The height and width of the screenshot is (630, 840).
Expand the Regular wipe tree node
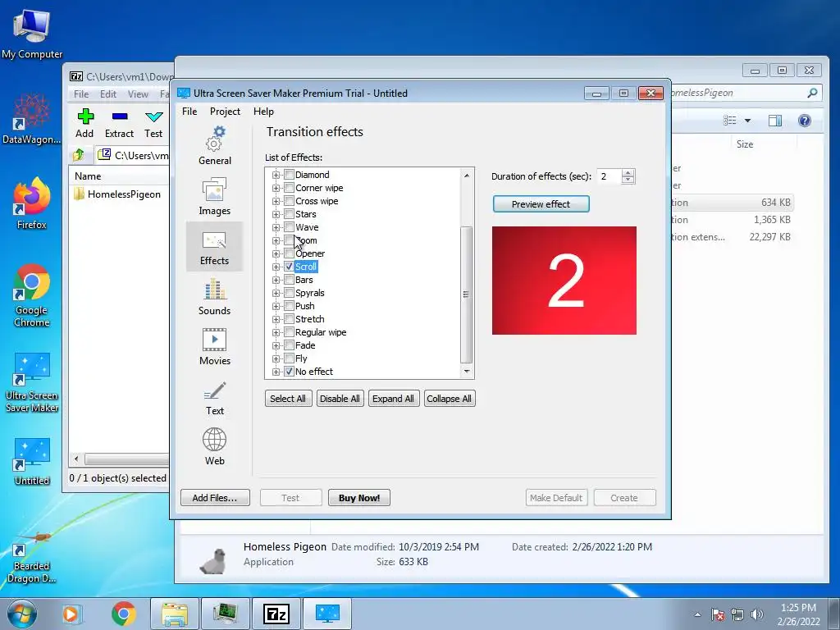276,332
